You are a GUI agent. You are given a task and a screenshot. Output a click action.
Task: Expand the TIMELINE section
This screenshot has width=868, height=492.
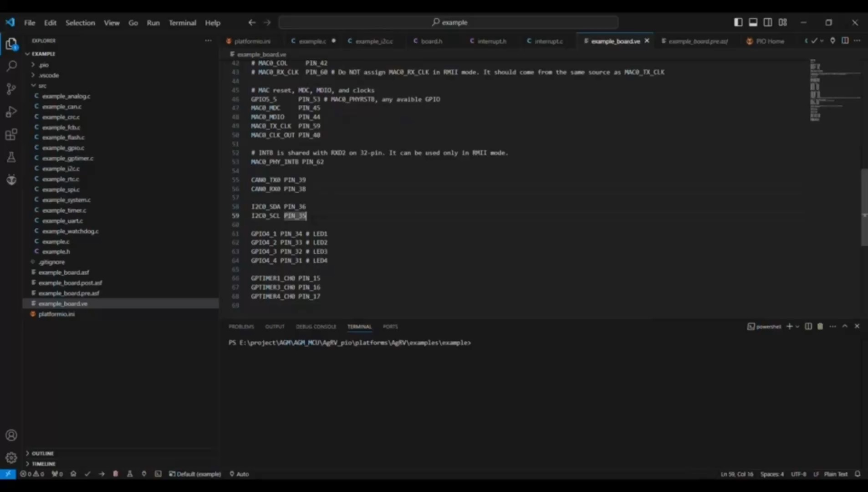coord(44,464)
